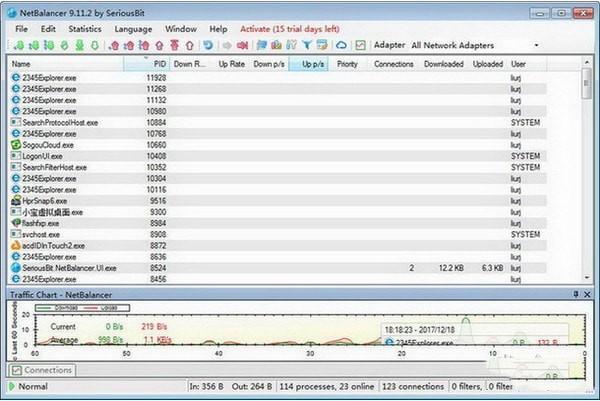Open the Window menu

[181, 29]
